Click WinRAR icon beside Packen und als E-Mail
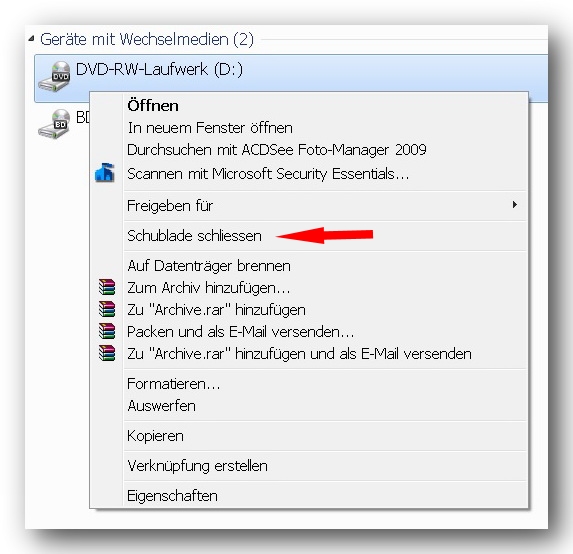 click(107, 331)
